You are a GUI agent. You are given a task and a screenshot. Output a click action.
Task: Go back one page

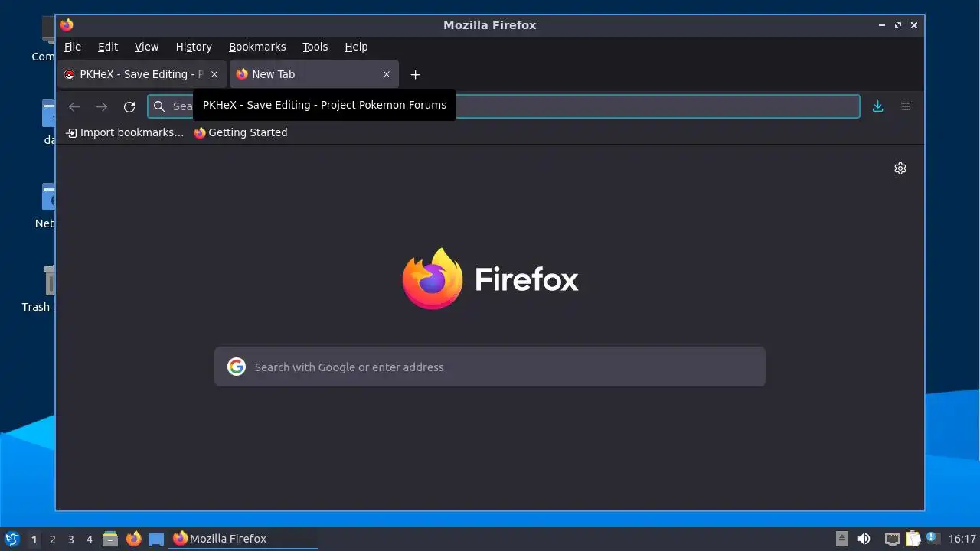[x=74, y=106]
